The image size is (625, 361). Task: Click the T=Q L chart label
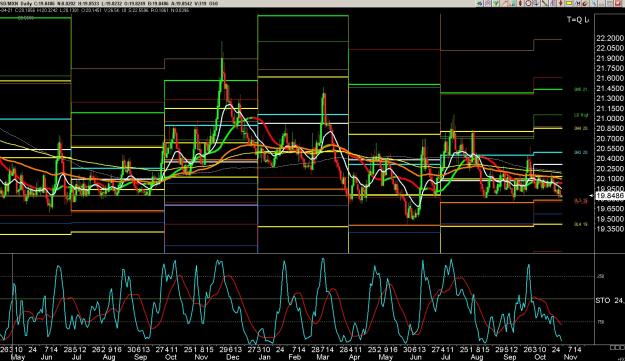(x=578, y=20)
